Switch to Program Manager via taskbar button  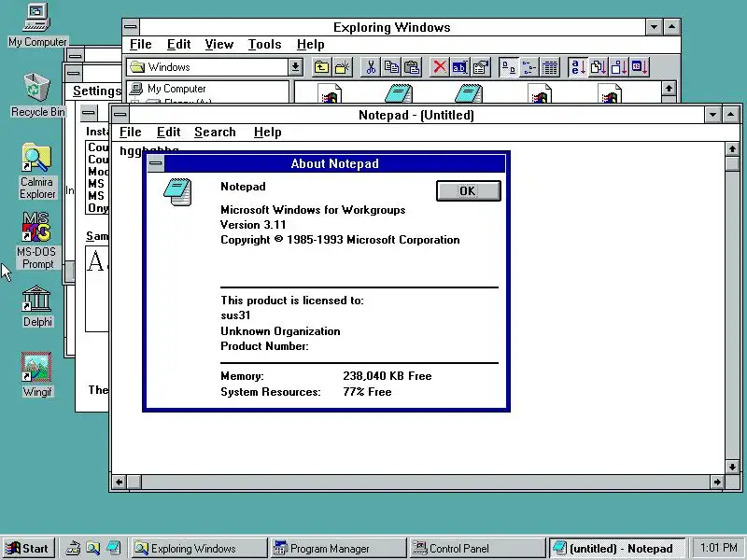pyautogui.click(x=338, y=549)
